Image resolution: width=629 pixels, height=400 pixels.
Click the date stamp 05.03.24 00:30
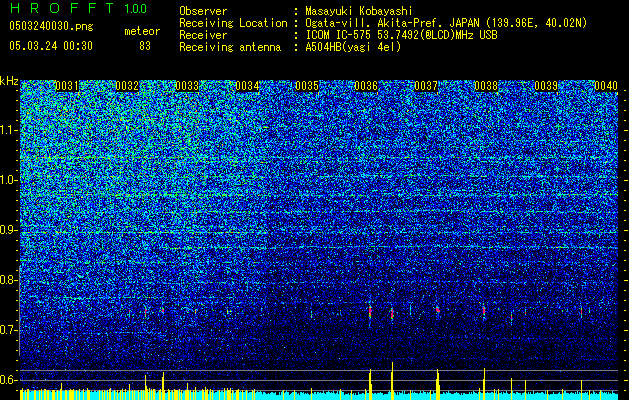(51, 46)
